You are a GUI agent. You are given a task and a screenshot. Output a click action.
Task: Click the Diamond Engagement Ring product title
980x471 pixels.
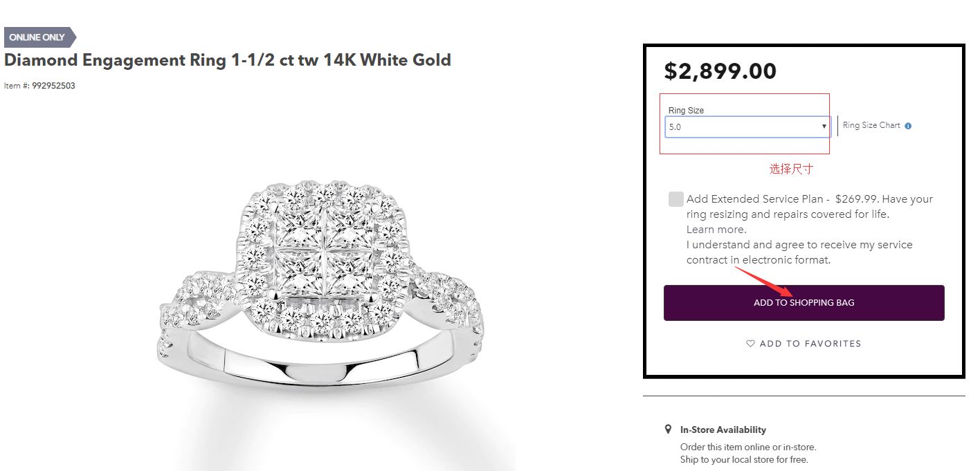click(228, 60)
